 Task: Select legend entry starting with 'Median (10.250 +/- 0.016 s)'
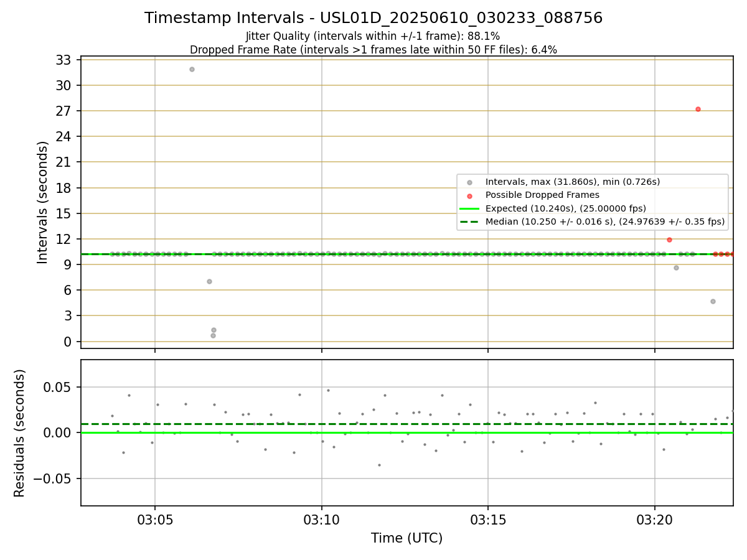coord(605,221)
